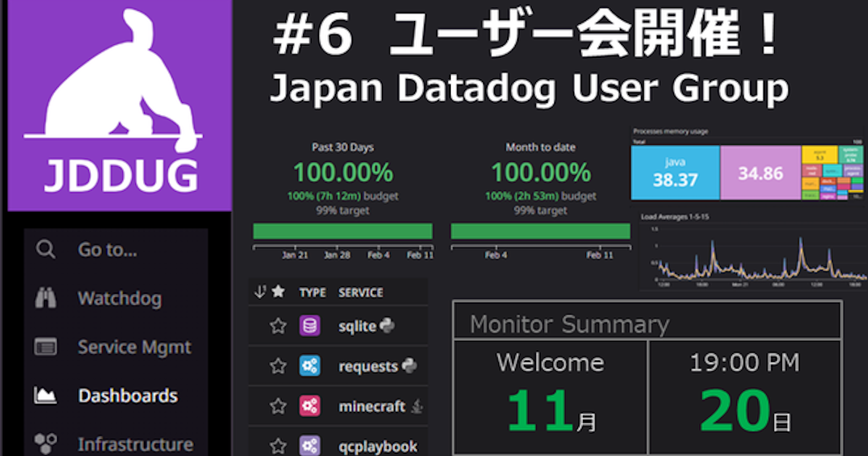Click the 100% (7h 12m) budget text
This screenshot has height=456, width=868.
343,196
